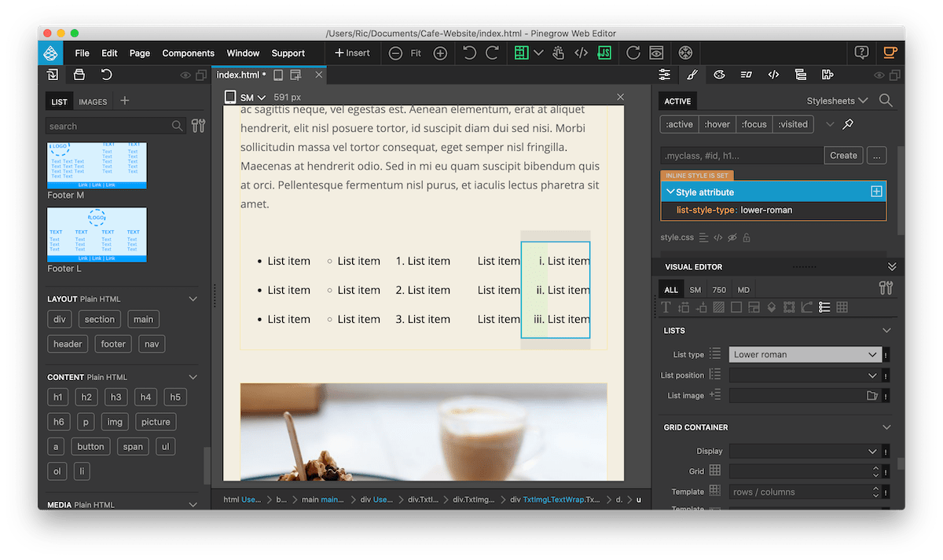
Task: Click the JS toggle icon in toolbar
Action: 604,53
